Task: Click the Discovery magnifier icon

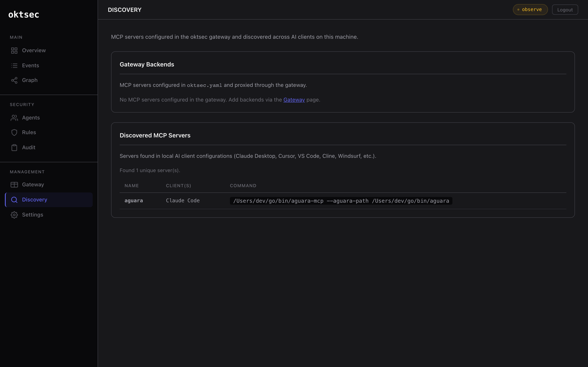Action: (14, 200)
